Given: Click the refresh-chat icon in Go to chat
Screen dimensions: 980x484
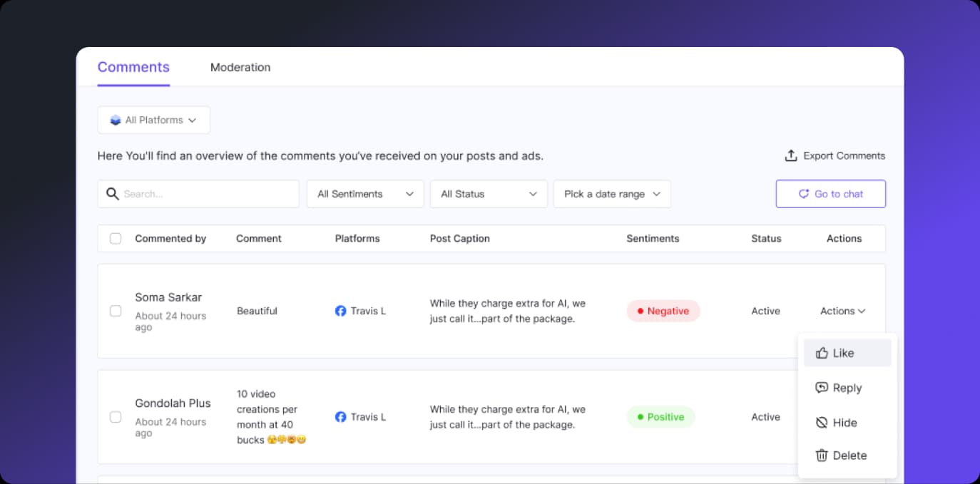Looking at the screenshot, I should [804, 194].
